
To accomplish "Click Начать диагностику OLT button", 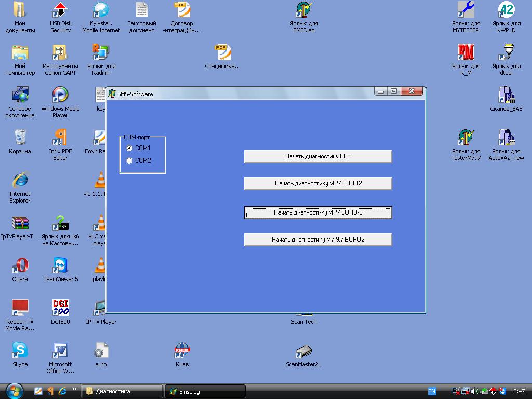I will (x=318, y=156).
